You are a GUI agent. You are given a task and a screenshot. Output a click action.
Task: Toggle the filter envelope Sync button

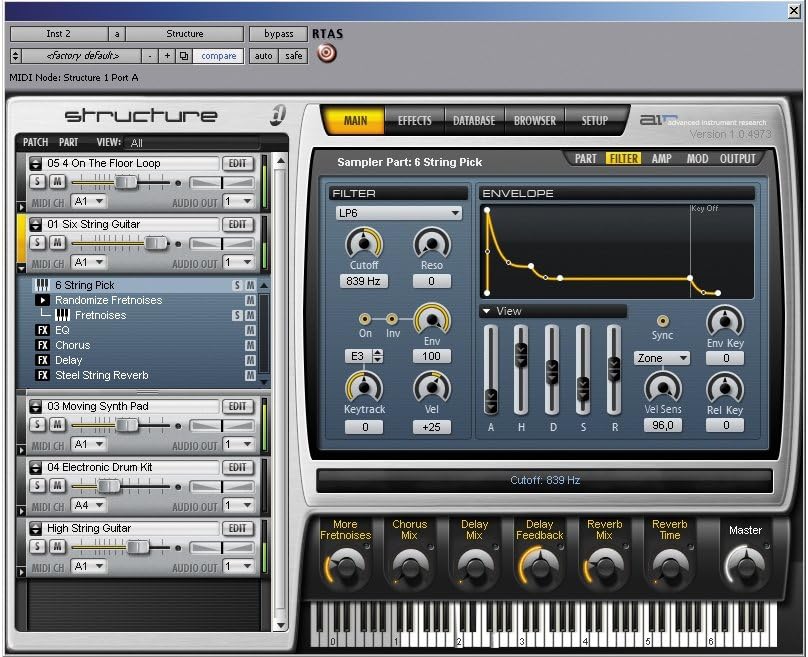[x=662, y=320]
